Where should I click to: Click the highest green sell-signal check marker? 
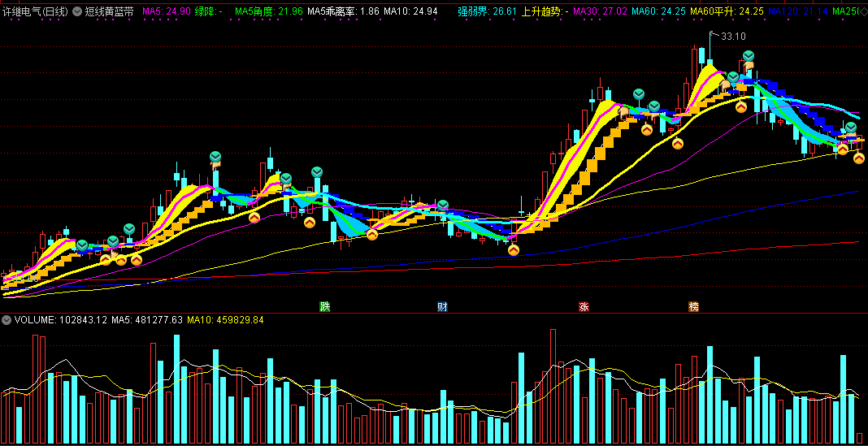[749, 56]
